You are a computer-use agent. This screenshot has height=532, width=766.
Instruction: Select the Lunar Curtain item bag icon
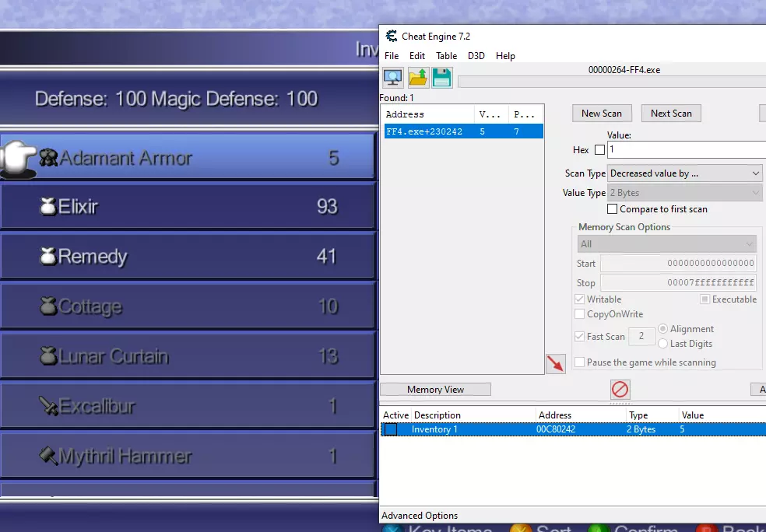(48, 356)
